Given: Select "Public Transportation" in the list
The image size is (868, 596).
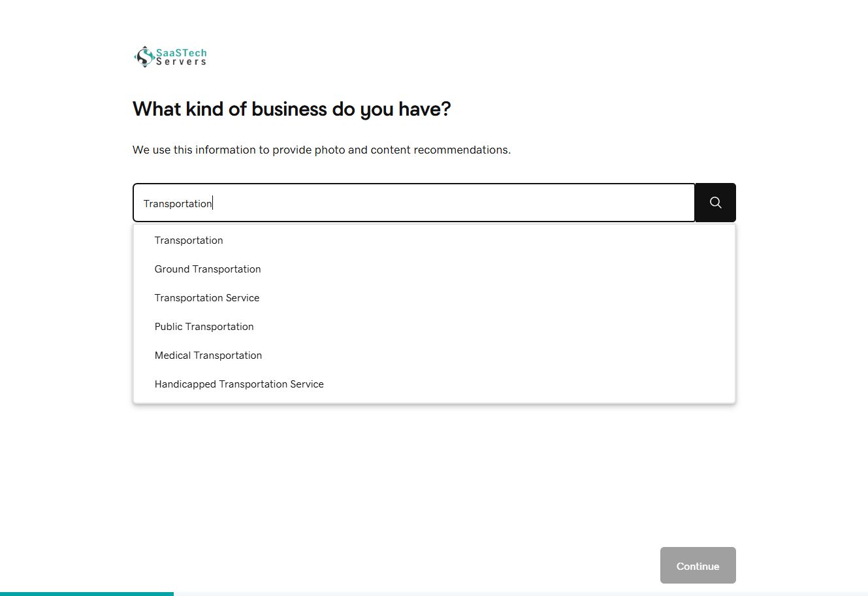Looking at the screenshot, I should coord(434,327).
